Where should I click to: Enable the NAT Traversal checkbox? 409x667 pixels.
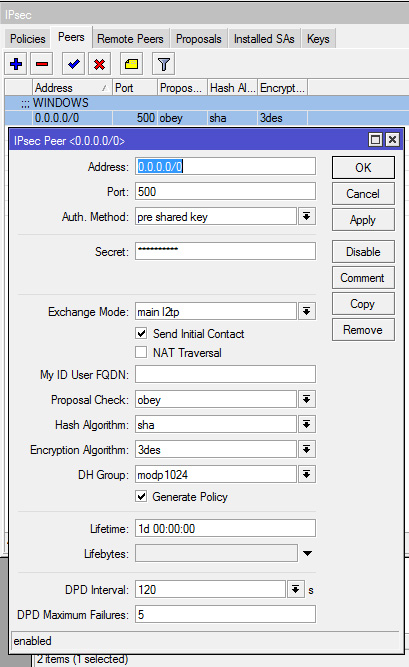[141, 352]
